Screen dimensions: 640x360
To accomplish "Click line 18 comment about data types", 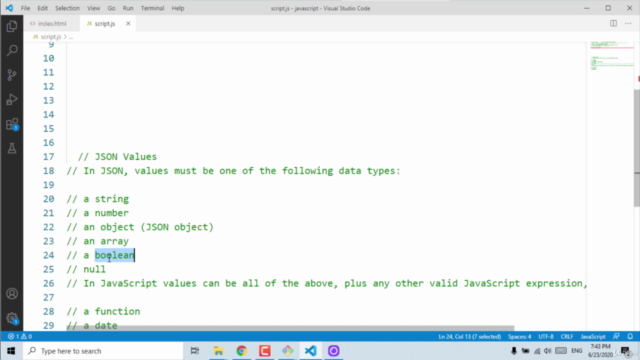I will (x=233, y=171).
